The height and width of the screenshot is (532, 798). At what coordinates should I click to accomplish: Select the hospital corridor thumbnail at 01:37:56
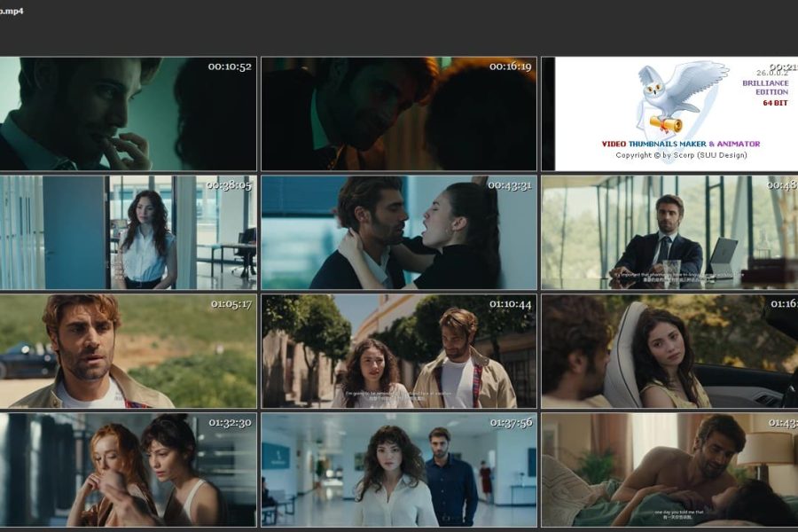point(398,470)
